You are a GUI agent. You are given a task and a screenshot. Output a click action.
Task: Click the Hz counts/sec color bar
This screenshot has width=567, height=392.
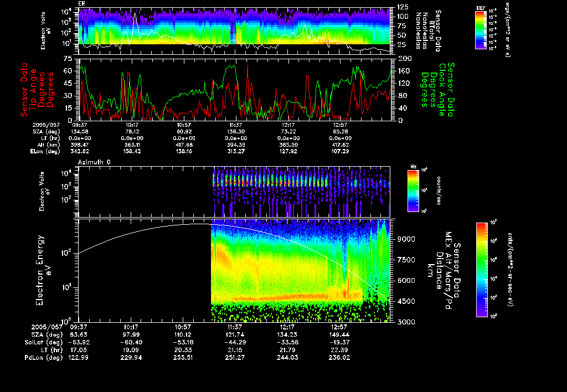[413, 191]
